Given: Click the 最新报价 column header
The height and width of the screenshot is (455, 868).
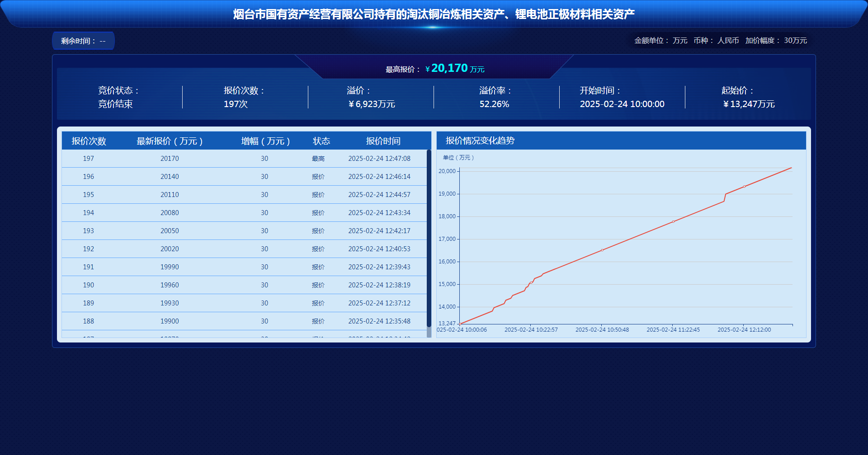Looking at the screenshot, I should [170, 141].
